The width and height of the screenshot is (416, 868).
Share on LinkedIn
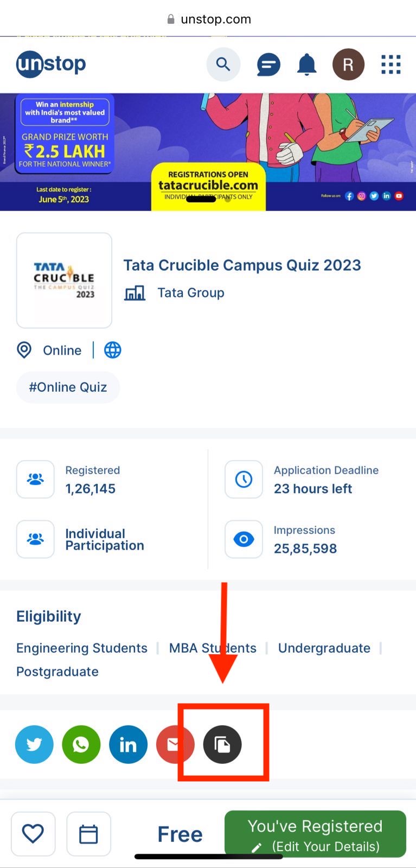pos(128,744)
